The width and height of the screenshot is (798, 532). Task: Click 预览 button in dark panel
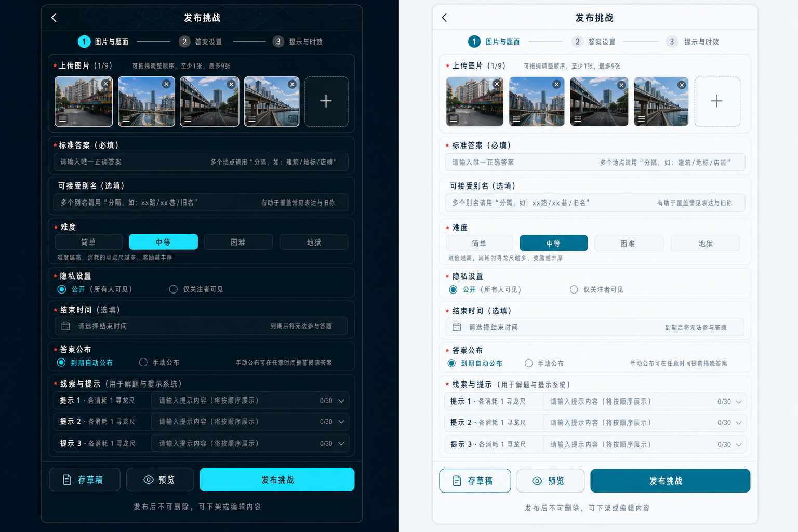[160, 480]
